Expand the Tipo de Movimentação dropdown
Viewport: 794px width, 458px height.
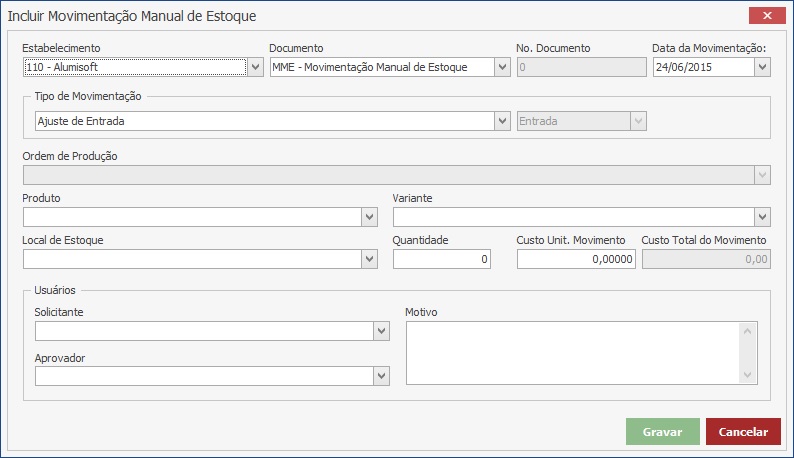coord(502,121)
